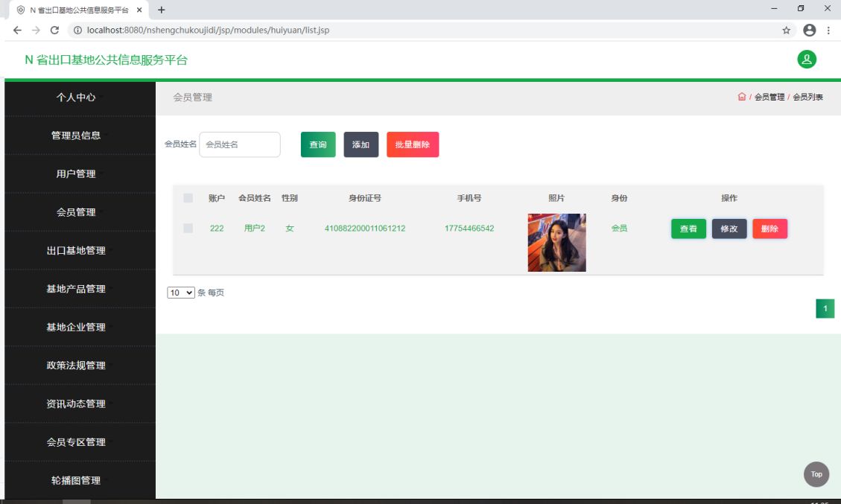Image resolution: width=841 pixels, height=504 pixels.
Task: Click the green 查询 button
Action: click(x=318, y=144)
